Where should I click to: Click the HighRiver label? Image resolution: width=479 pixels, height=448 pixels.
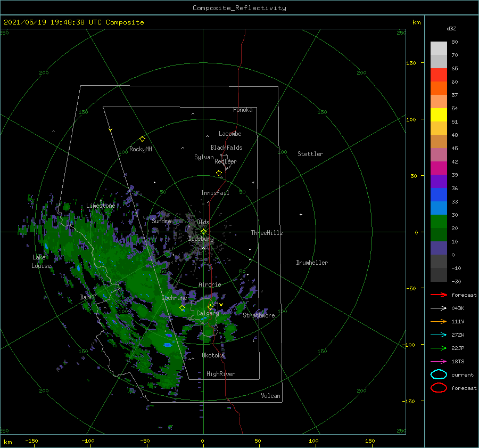coord(221,374)
